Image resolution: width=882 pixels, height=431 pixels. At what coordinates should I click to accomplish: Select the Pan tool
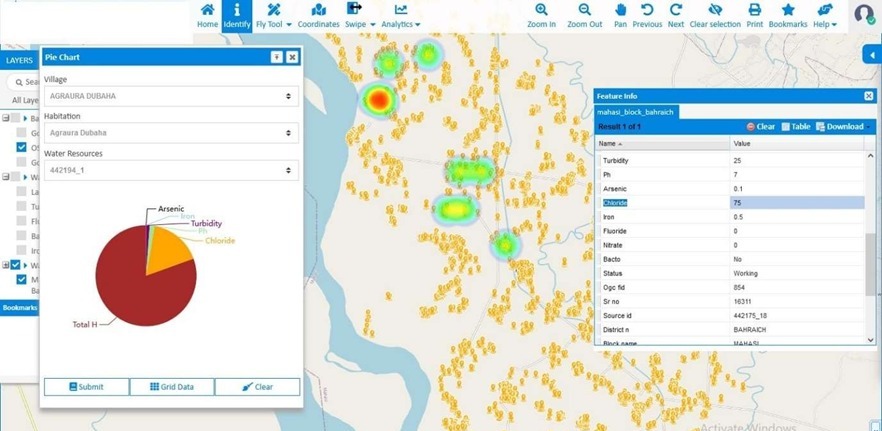(x=620, y=16)
